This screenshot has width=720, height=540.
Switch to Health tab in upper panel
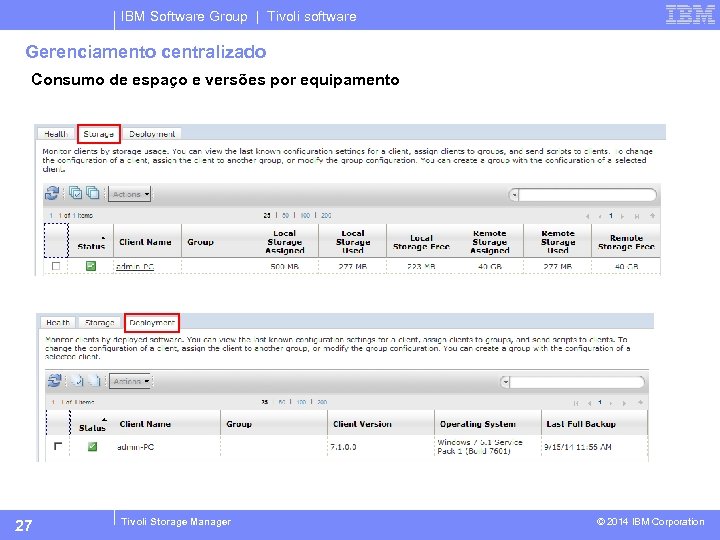pos(56,134)
